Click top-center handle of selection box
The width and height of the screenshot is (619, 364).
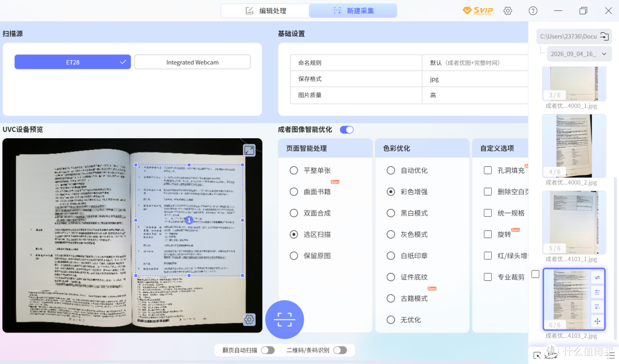tap(189, 165)
